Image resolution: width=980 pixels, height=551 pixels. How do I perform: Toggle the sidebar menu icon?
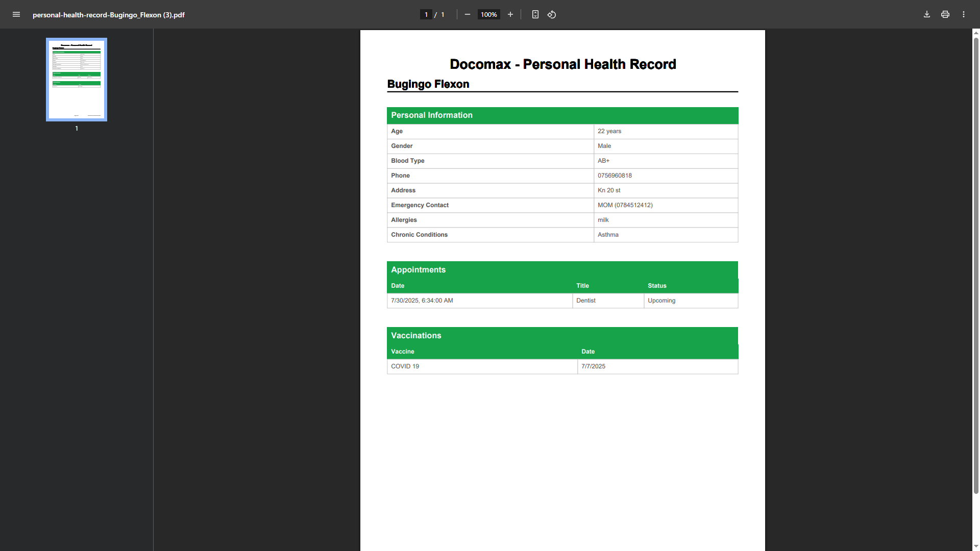click(16, 14)
